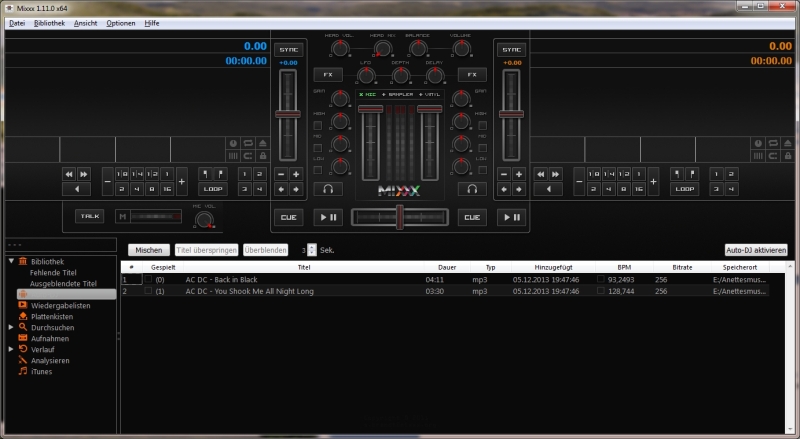Click the crossfader slider handle

click(x=399, y=216)
